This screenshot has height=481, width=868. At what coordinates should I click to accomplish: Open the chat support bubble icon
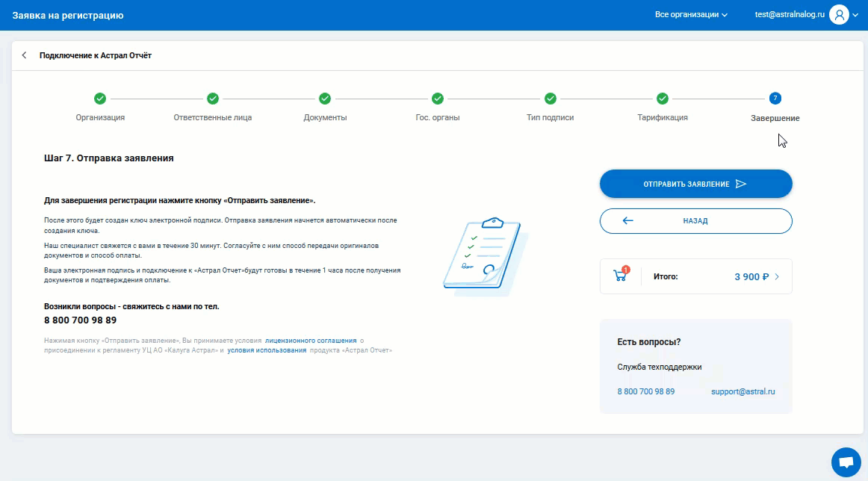tap(846, 462)
